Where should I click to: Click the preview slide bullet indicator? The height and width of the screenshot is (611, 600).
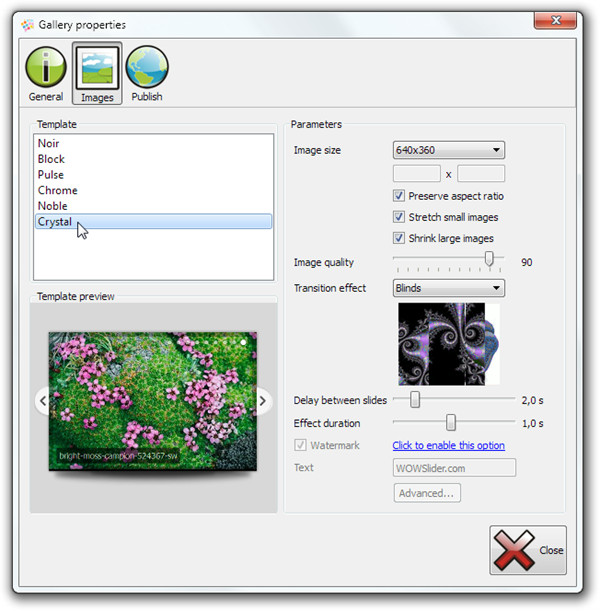(x=243, y=343)
